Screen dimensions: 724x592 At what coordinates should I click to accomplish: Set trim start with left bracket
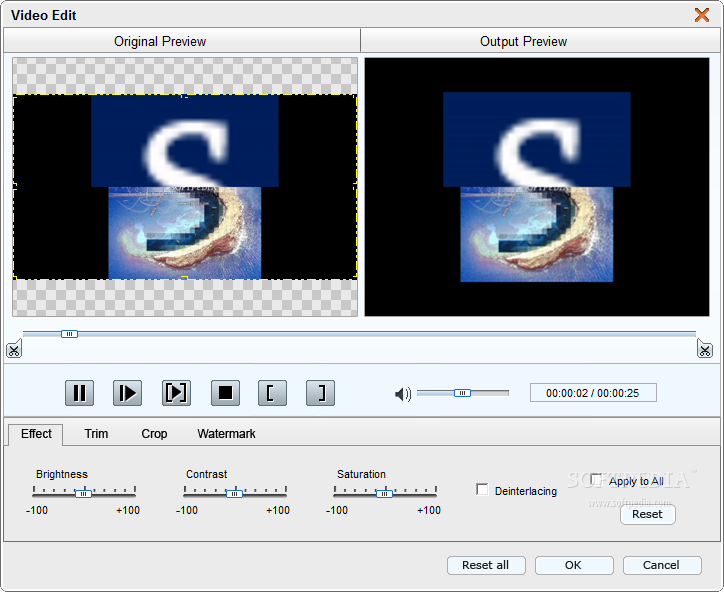[x=272, y=393]
